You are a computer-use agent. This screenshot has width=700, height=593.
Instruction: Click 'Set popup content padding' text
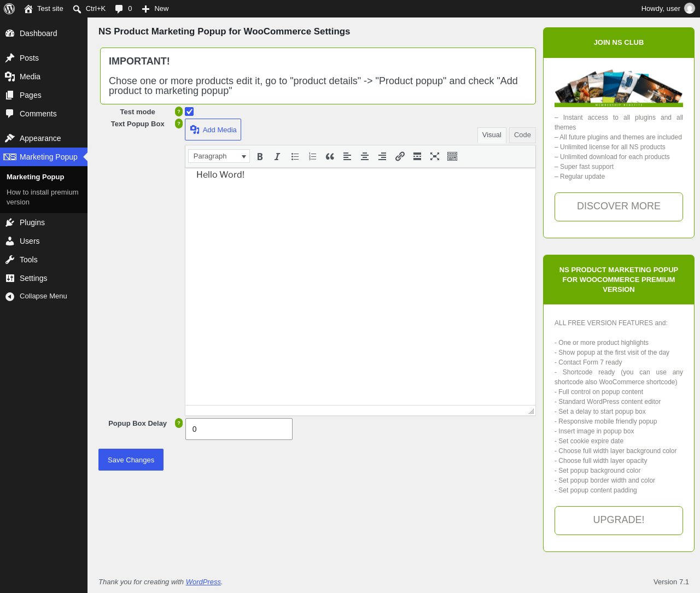596,490
